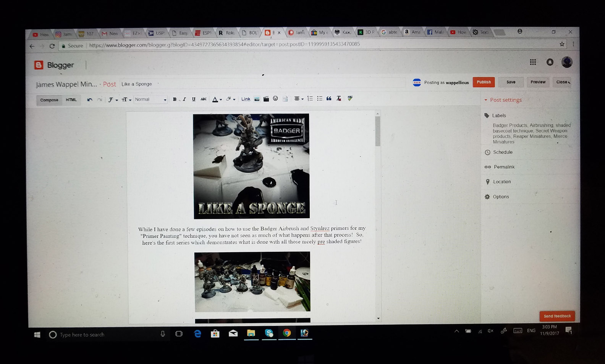Expand the post Options setting
This screenshot has height=364, width=605.
tap(497, 197)
